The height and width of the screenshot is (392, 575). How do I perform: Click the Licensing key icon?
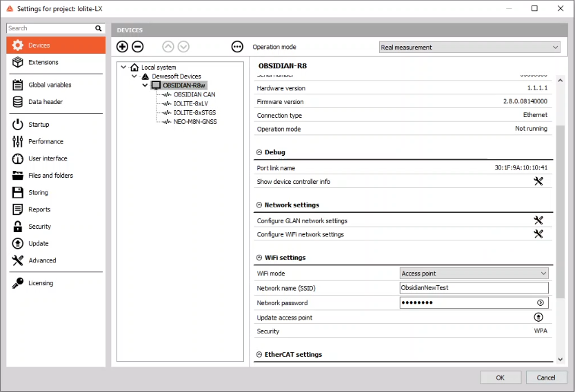[x=18, y=283]
